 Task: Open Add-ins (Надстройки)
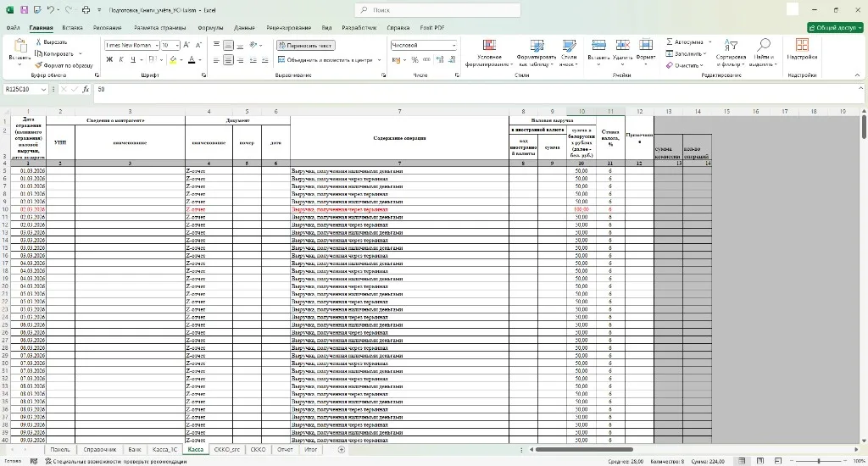[x=802, y=50]
